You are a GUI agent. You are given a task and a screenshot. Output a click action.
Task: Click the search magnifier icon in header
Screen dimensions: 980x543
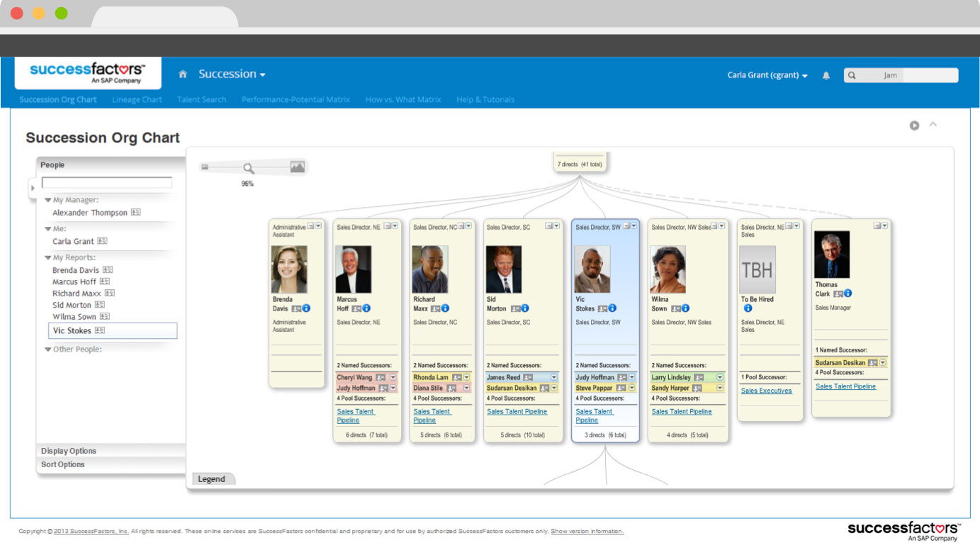[x=852, y=75]
